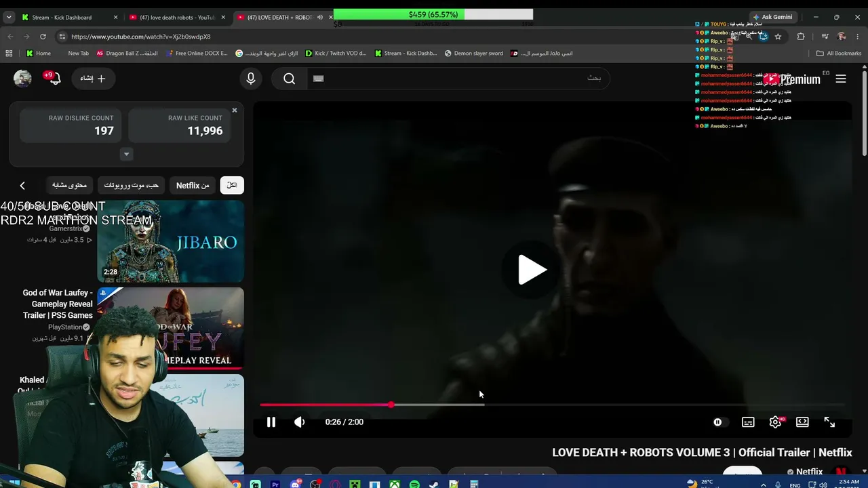
Task: Open the Netflix channel name below the video
Action: point(809,472)
